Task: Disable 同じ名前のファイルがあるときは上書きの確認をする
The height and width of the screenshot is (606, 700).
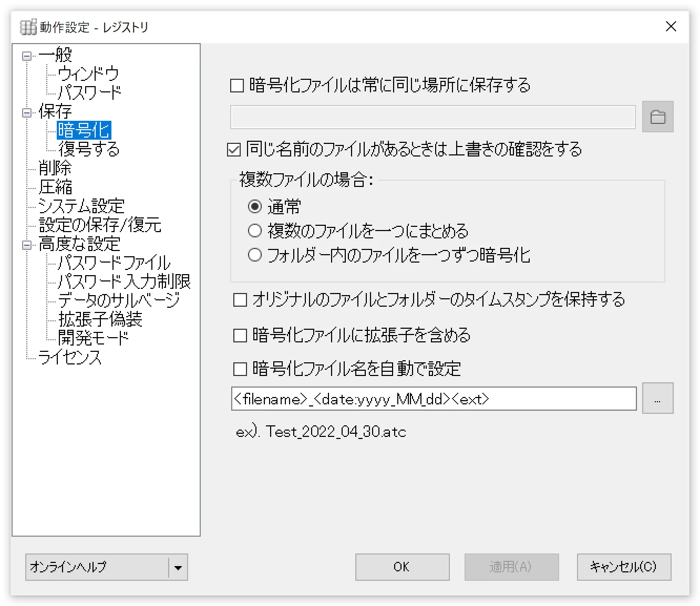Action: pyautogui.click(x=233, y=150)
